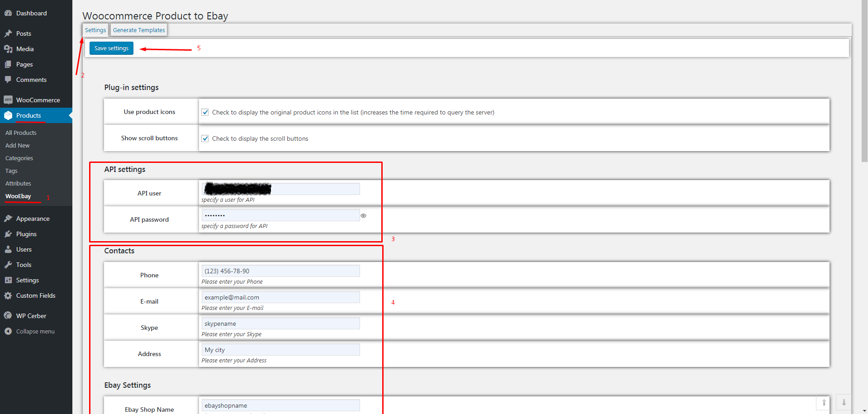Click the Dashboard icon in sidebar
This screenshot has height=414, width=868.
[x=8, y=13]
